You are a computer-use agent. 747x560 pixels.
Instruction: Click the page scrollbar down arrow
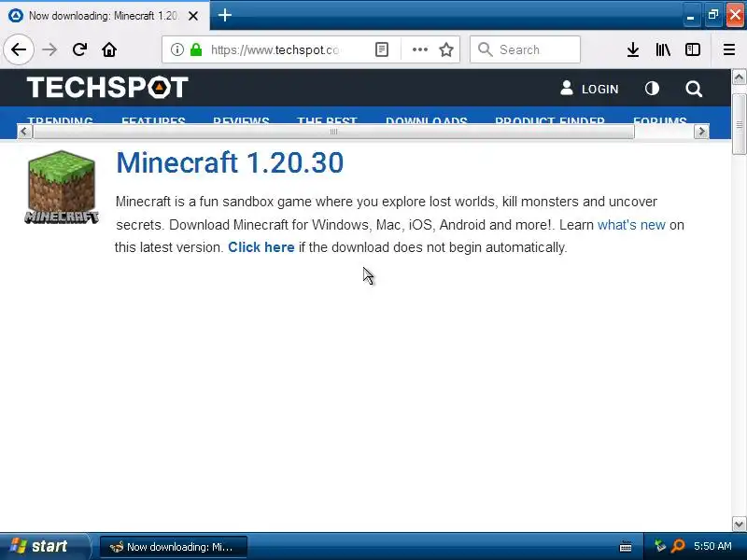click(x=739, y=524)
